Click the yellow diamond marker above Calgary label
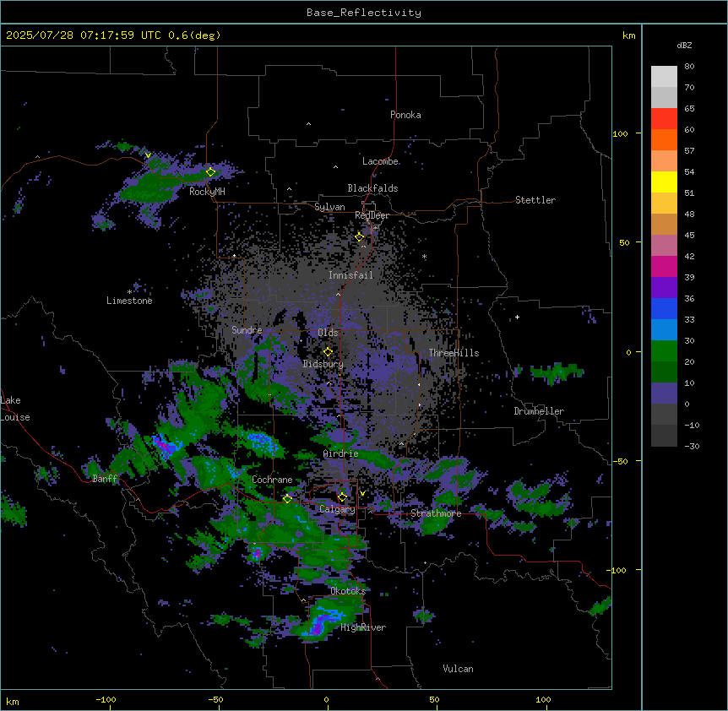The width and height of the screenshot is (728, 711). click(342, 497)
